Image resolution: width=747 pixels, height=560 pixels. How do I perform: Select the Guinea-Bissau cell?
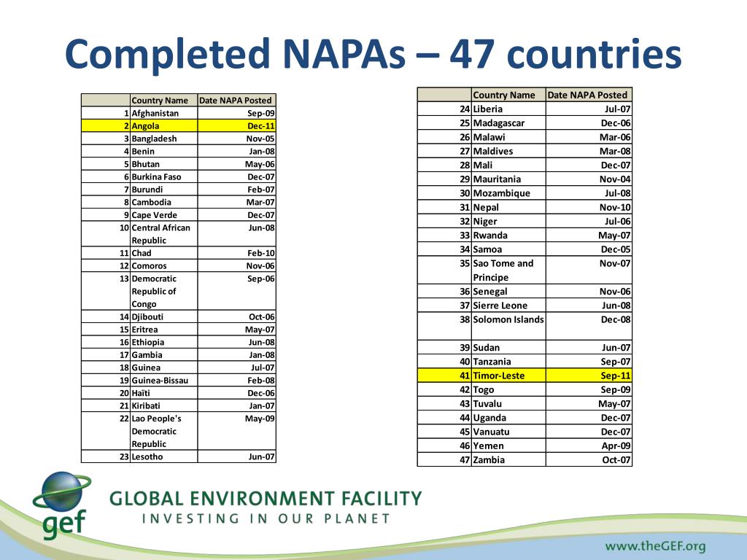(163, 381)
